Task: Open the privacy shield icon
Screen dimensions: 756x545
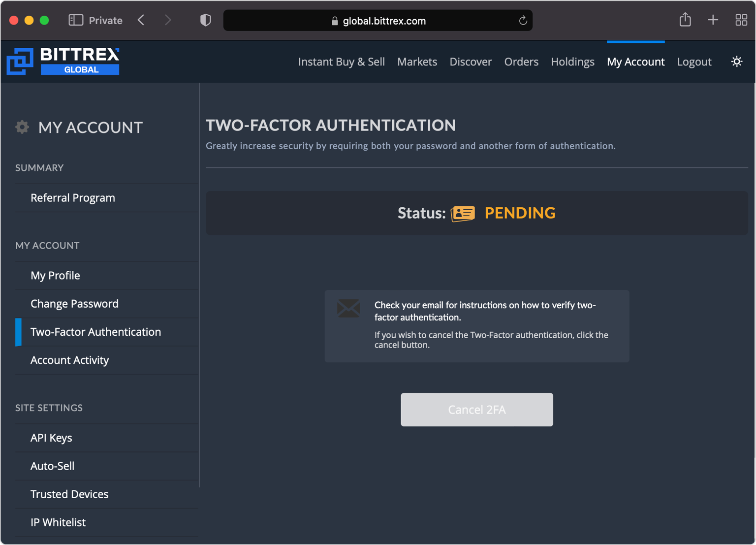Action: tap(206, 20)
